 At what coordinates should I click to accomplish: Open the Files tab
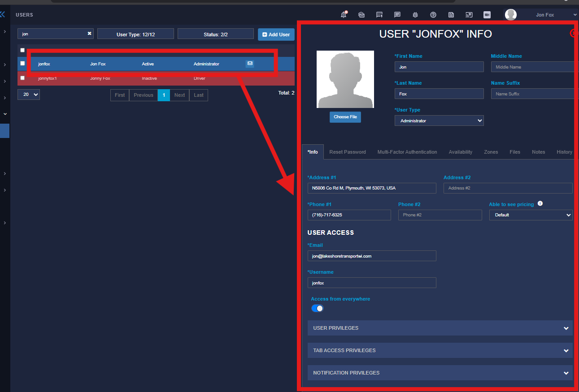click(515, 152)
